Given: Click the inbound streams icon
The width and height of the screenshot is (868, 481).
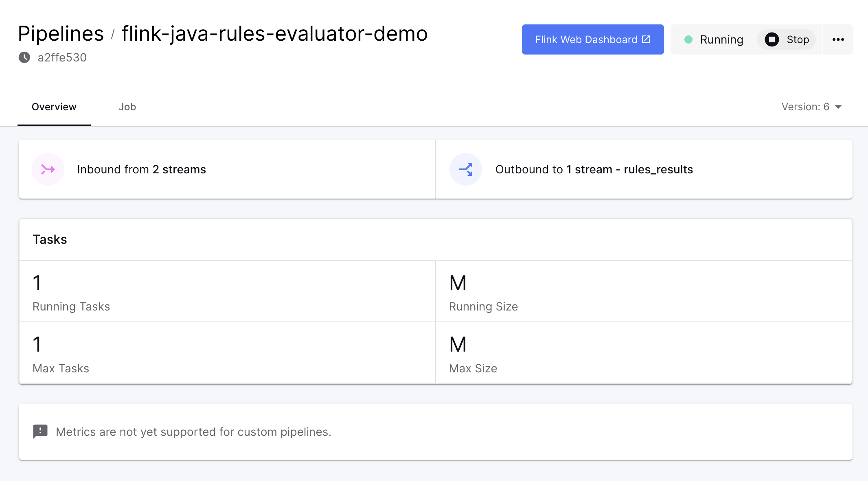Looking at the screenshot, I should 48,169.
